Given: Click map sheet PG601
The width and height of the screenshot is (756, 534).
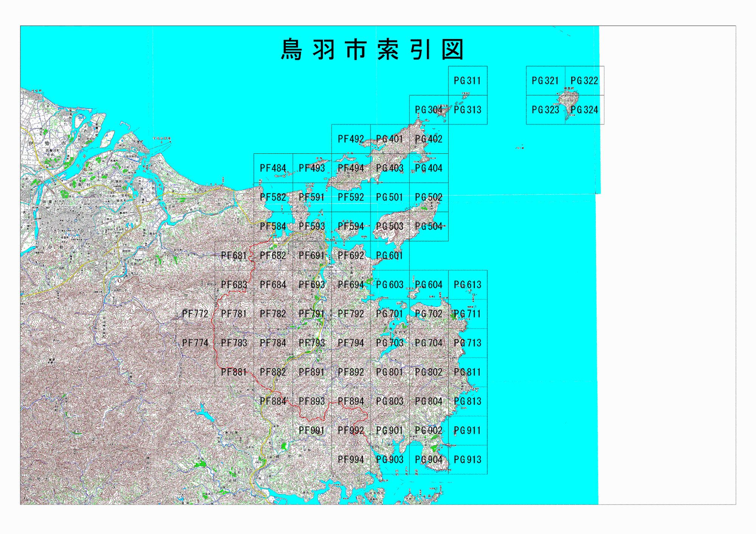Looking at the screenshot, I should [x=390, y=256].
